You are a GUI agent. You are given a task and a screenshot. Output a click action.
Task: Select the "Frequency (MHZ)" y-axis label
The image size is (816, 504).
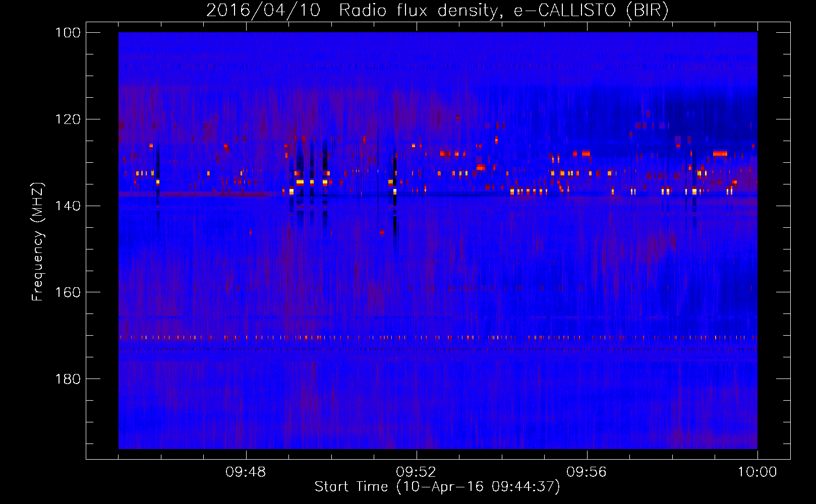point(38,241)
